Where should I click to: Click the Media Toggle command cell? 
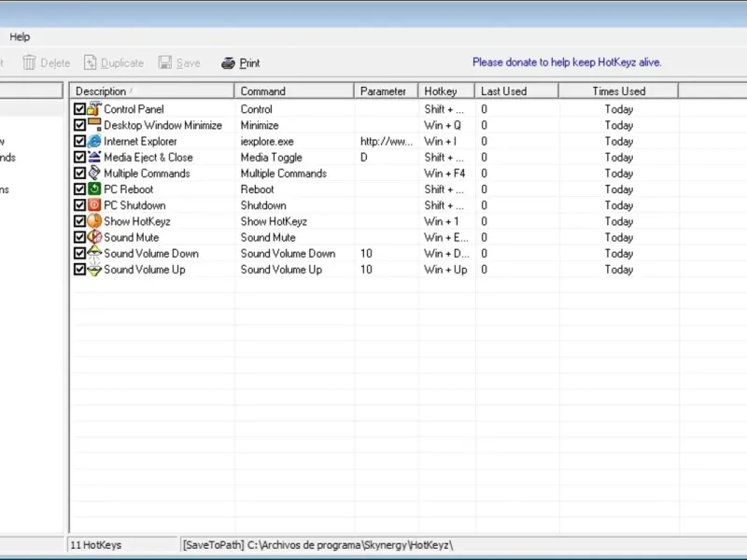click(x=271, y=157)
